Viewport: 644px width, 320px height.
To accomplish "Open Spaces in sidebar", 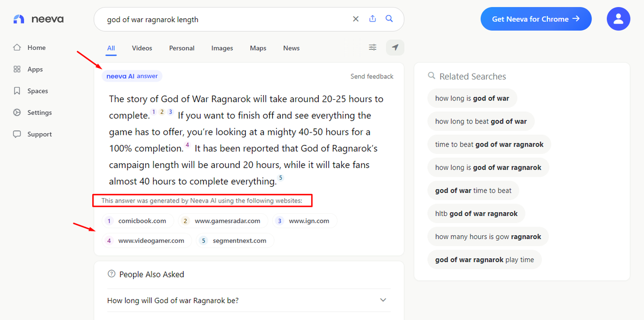I will (x=31, y=91).
